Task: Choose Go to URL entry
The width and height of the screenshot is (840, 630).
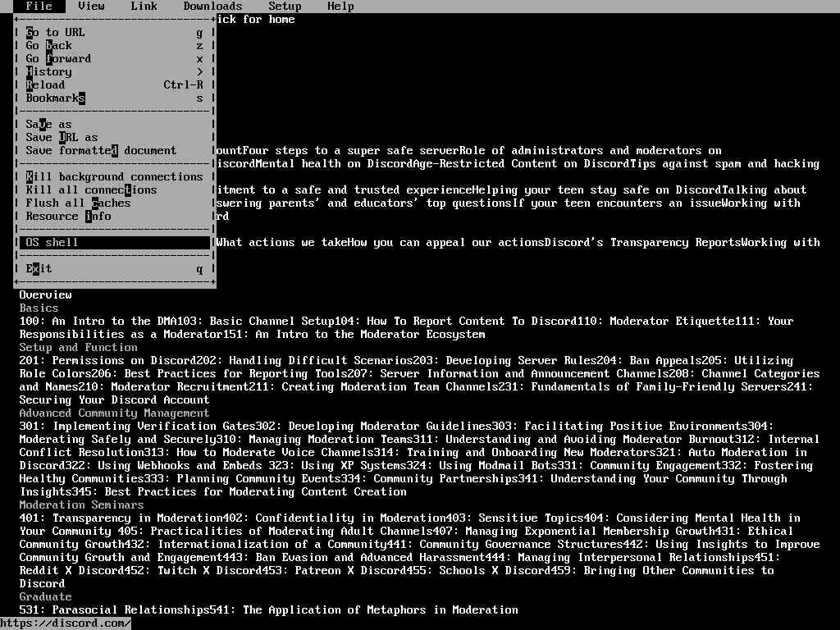Action: (x=114, y=33)
